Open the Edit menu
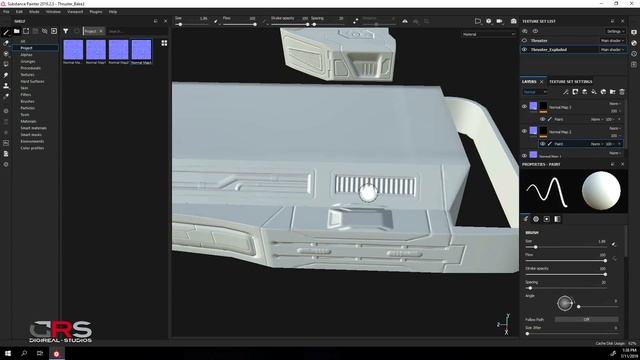The height and width of the screenshot is (360, 640). click(x=19, y=12)
